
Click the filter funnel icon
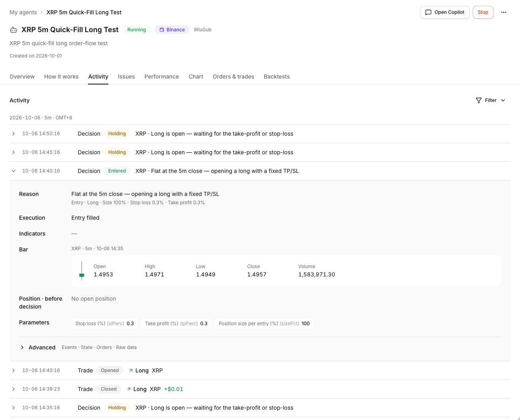(x=479, y=100)
